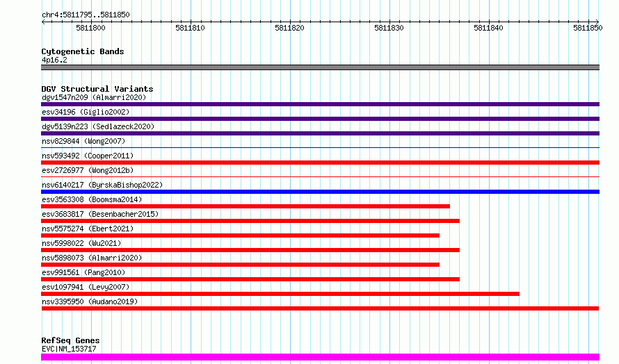Select variant label nsv5998022 (Wu2021)
The image size is (619, 364).
click(x=81, y=243)
